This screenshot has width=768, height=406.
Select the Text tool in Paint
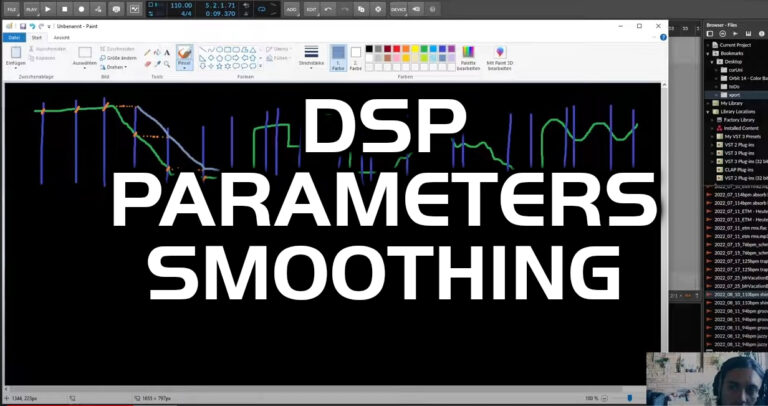(168, 52)
